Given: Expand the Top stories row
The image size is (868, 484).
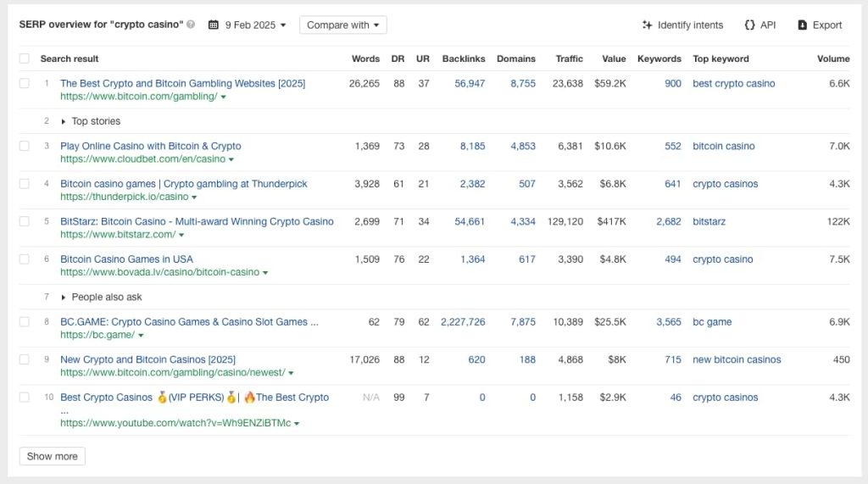Looking at the screenshot, I should [64, 121].
